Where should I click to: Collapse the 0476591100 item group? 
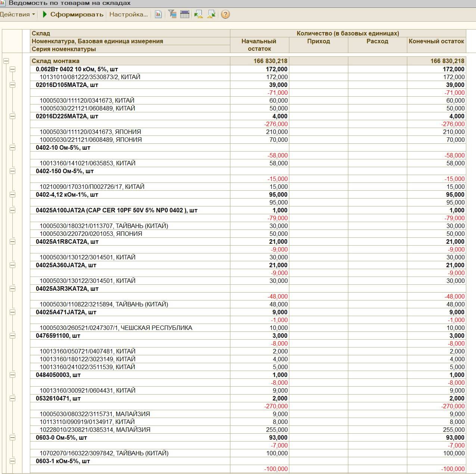click(x=13, y=336)
